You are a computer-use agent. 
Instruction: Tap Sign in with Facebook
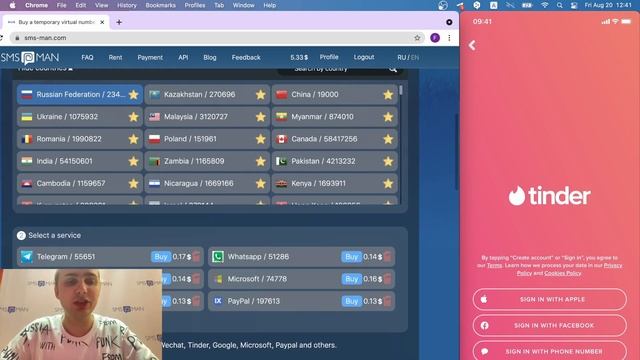[x=549, y=325]
